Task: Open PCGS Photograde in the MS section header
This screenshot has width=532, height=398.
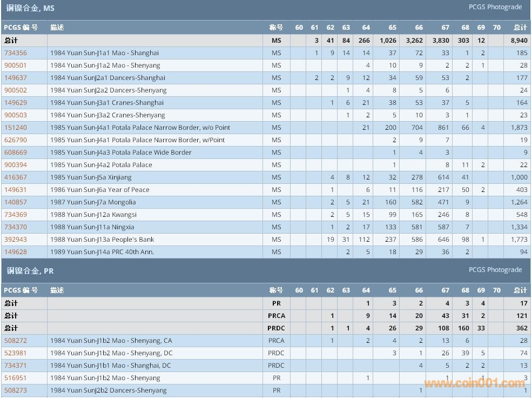Action: 495,7
